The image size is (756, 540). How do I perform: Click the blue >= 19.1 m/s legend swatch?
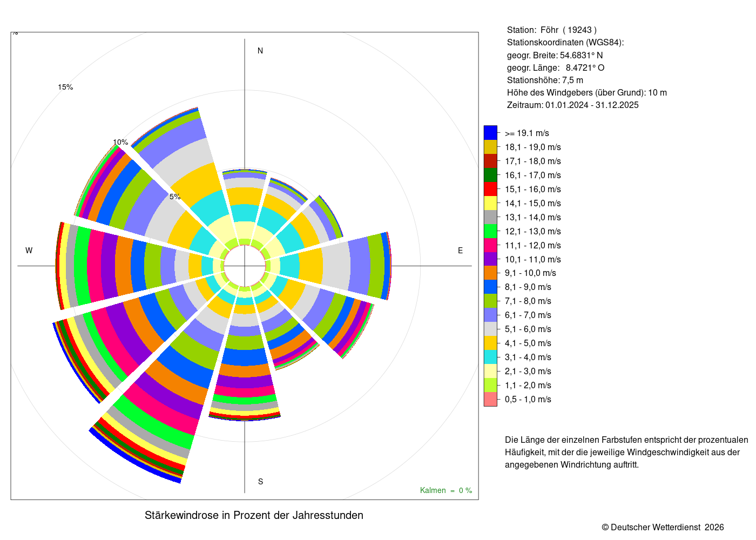coord(490,133)
